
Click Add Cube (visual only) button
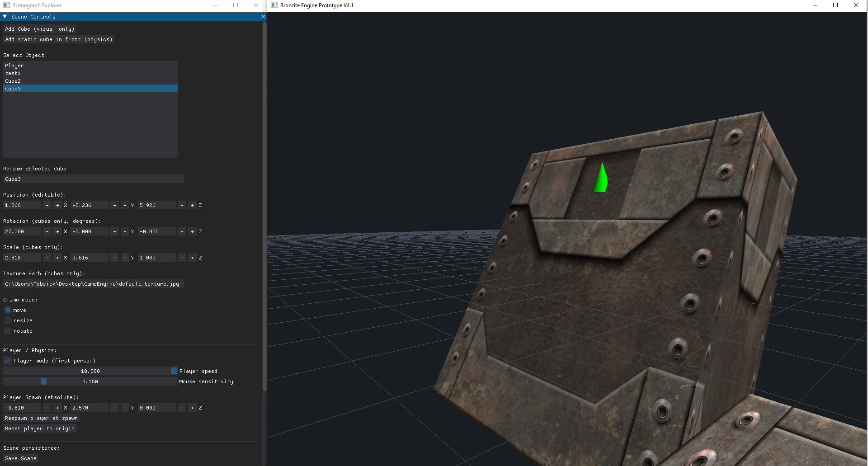click(40, 29)
